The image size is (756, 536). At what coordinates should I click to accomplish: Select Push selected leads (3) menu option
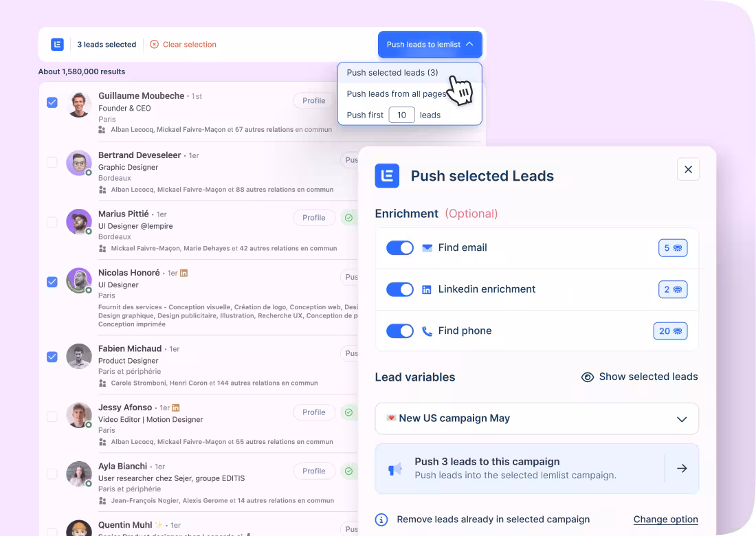(x=392, y=73)
